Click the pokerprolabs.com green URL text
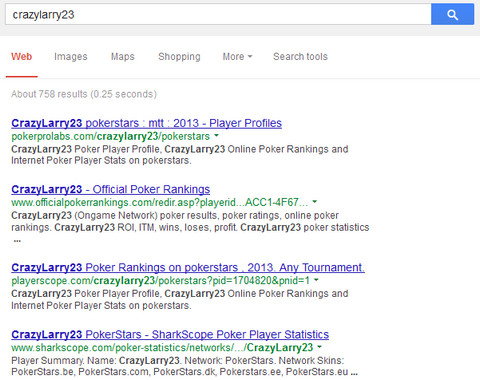480x380 pixels. tap(110, 136)
